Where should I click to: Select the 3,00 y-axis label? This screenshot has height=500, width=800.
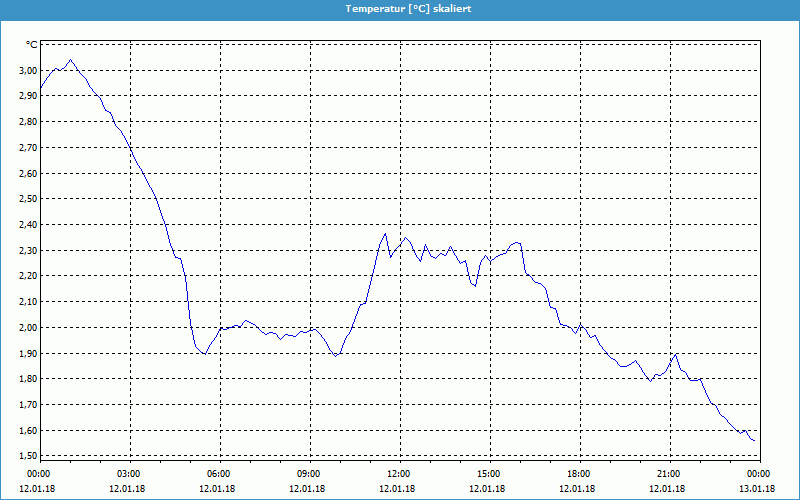pyautogui.click(x=26, y=71)
